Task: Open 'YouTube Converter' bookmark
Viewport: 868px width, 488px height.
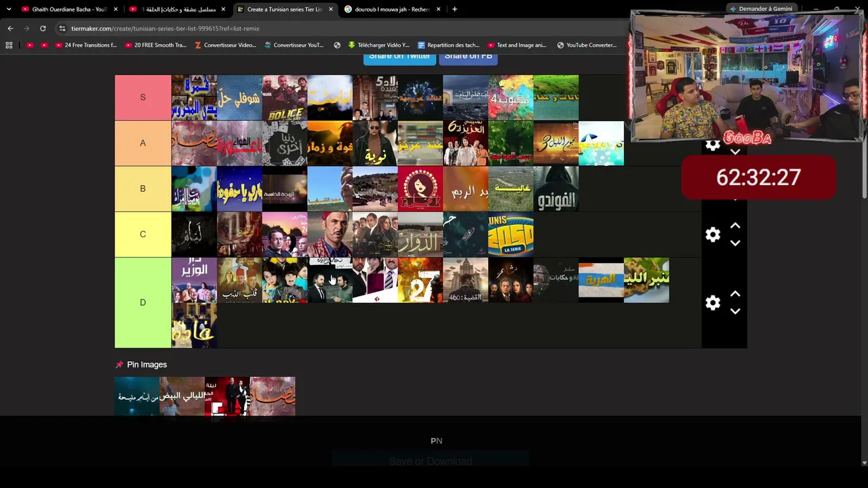Action: pyautogui.click(x=587, y=45)
